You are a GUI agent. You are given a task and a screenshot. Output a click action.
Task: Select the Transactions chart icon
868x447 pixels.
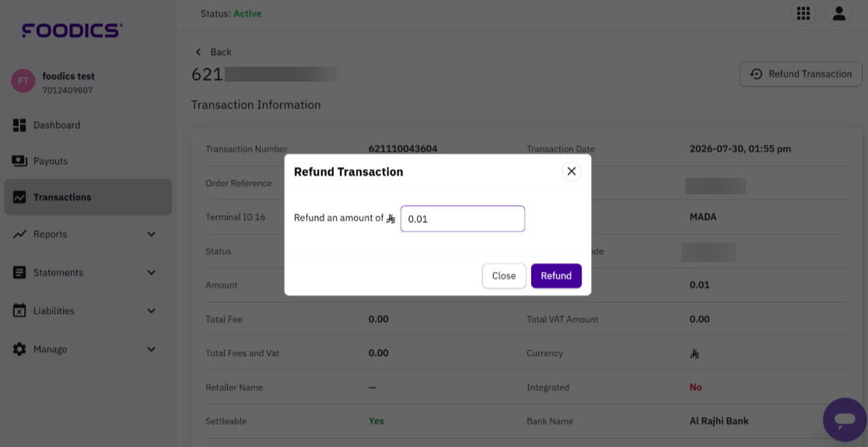pos(19,197)
